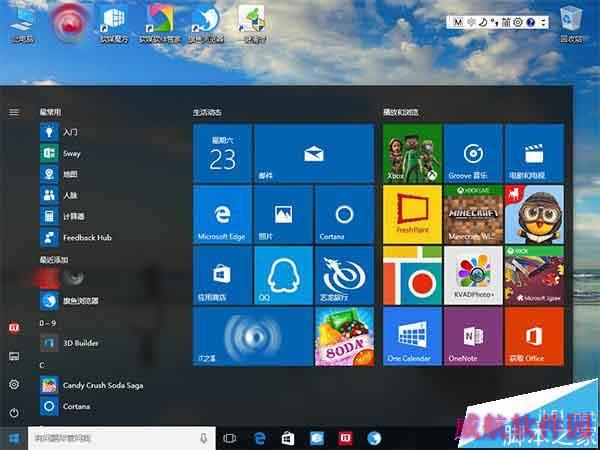Open the Minecraft tile
600x450 pixels.
coord(473,214)
